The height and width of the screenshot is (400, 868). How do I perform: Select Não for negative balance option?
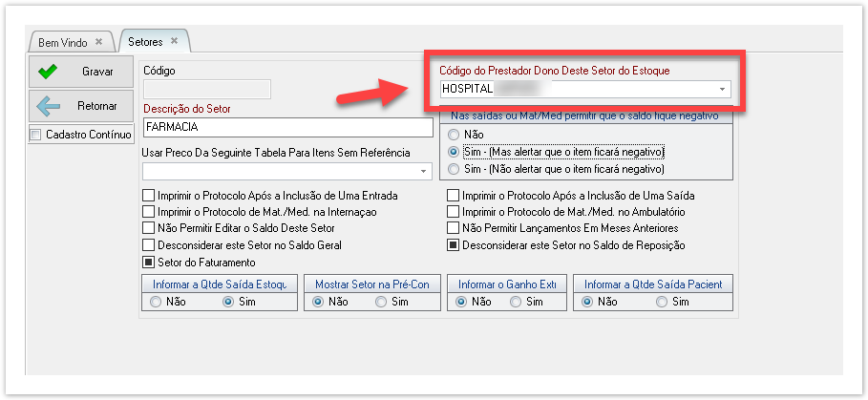[454, 136]
